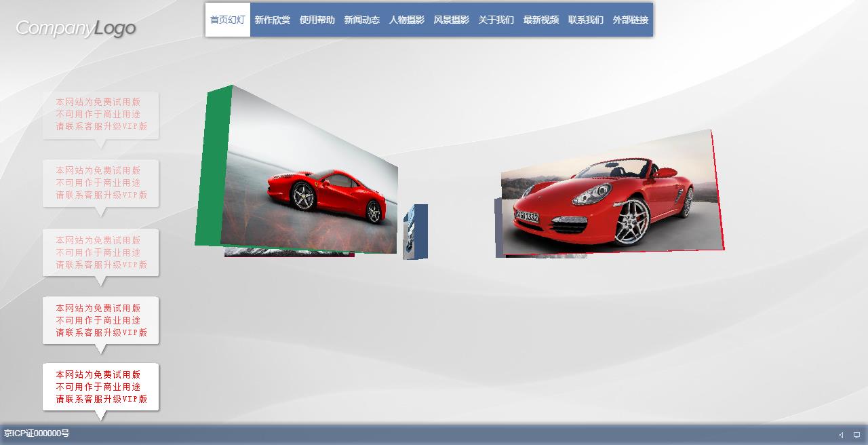Open 新闻动态 in the navigation bar
This screenshot has width=868, height=445.
coord(362,20)
